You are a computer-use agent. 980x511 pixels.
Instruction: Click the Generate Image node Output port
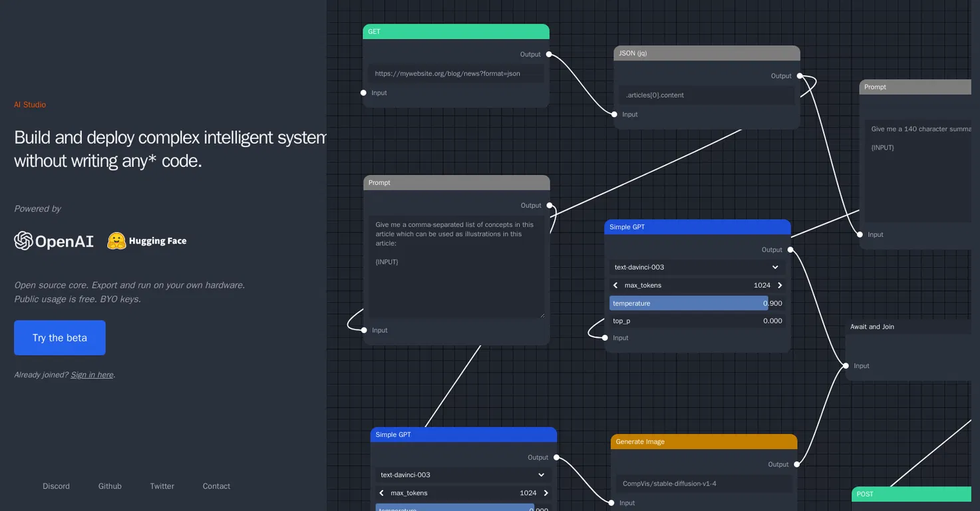pos(796,464)
